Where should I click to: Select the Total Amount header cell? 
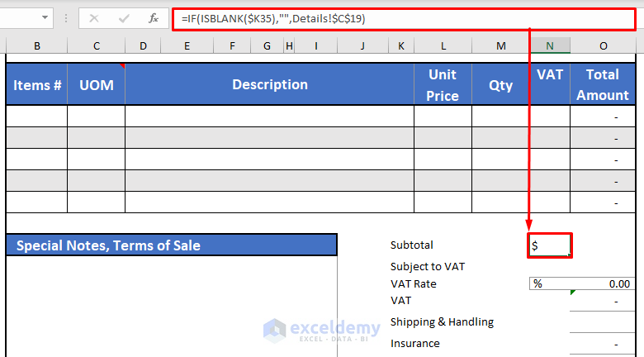click(x=603, y=85)
